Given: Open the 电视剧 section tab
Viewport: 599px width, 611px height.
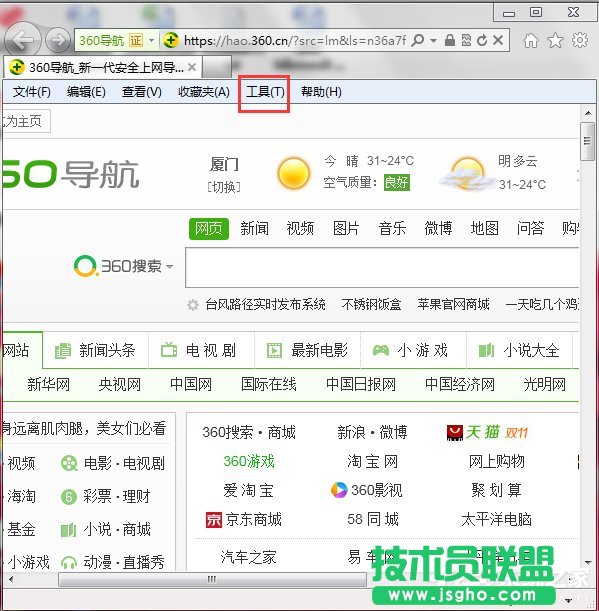Looking at the screenshot, I should pos(201,350).
